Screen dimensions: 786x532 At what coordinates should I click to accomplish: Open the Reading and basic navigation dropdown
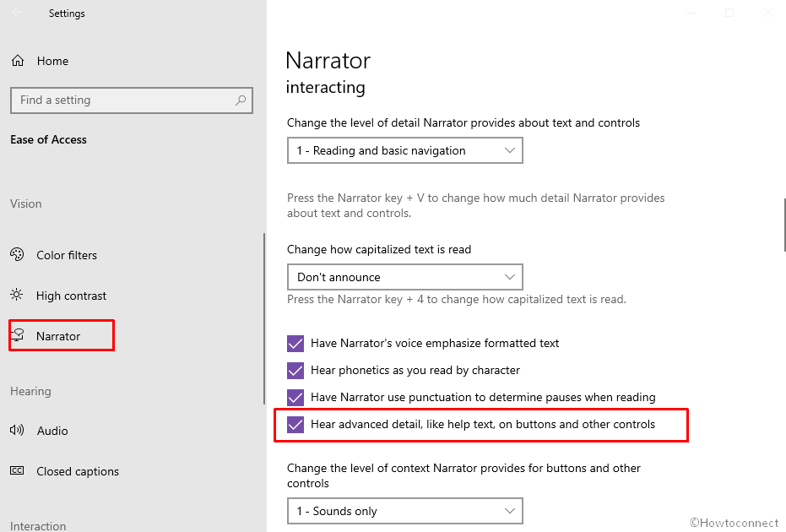(x=405, y=150)
